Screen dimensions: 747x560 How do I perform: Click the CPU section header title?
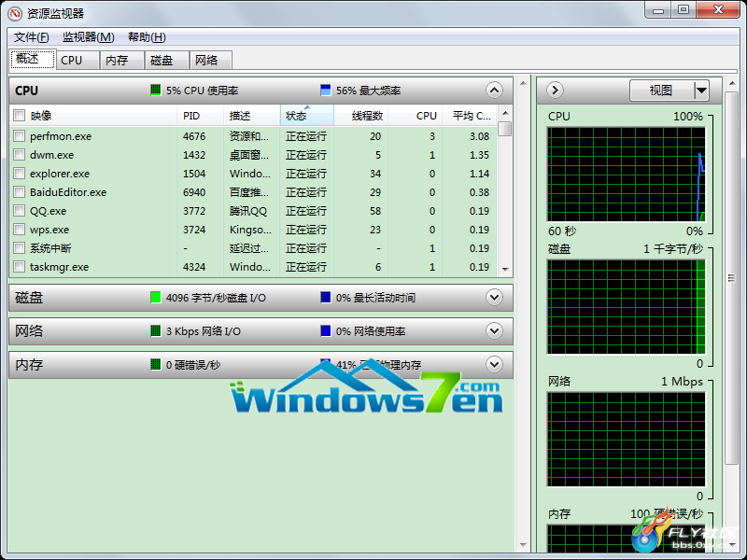point(27,91)
